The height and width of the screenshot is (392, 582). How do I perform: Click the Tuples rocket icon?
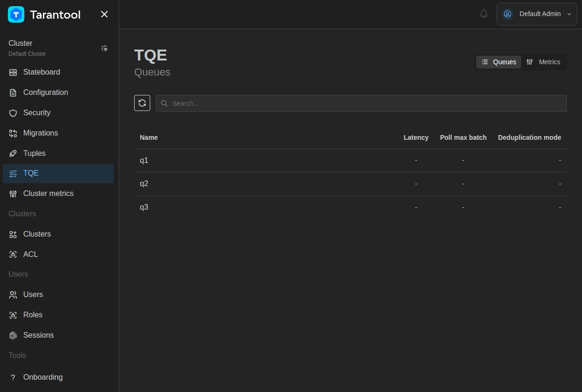(13, 153)
